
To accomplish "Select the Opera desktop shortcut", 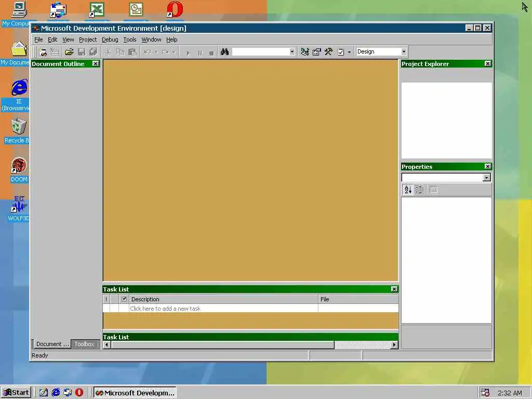I will [175, 9].
